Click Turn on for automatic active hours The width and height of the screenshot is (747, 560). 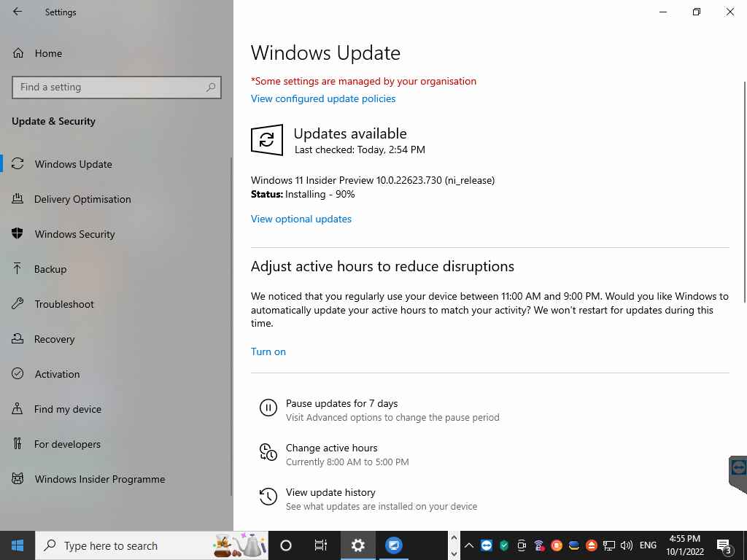[x=268, y=351]
